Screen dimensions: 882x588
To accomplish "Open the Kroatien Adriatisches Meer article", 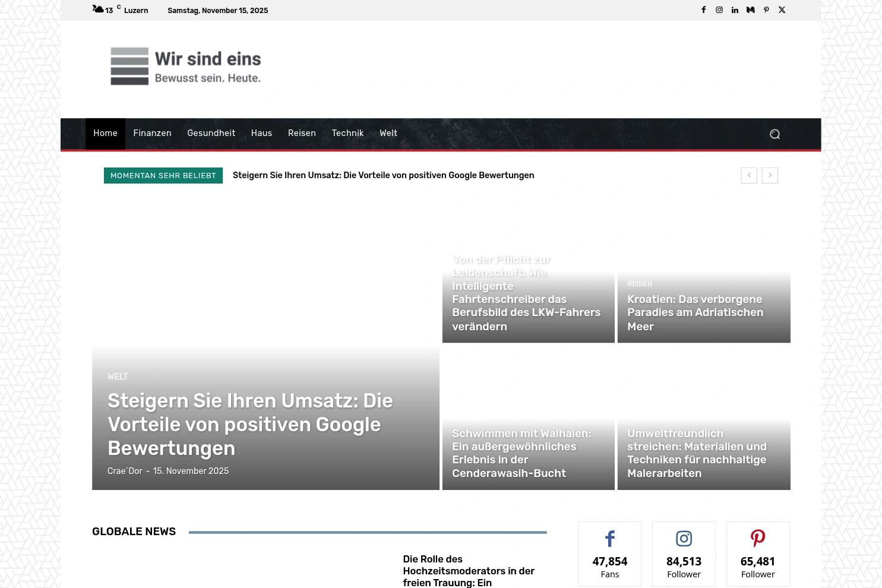I will 695,312.
